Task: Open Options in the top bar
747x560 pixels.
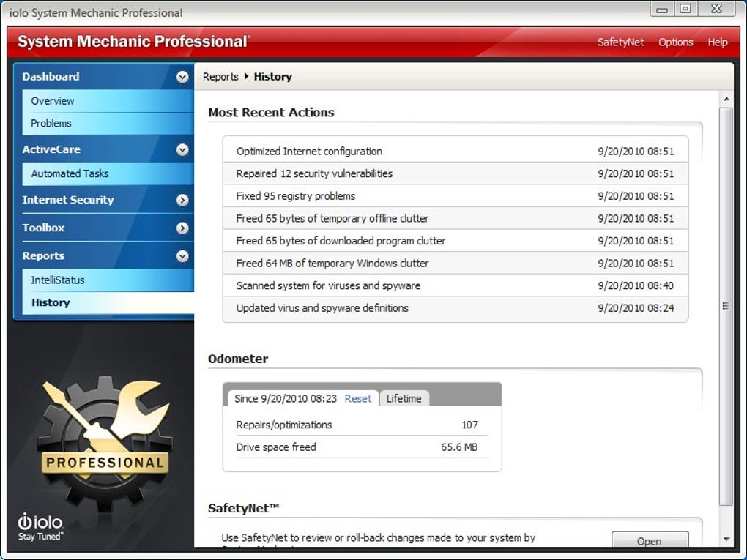Action: point(675,42)
